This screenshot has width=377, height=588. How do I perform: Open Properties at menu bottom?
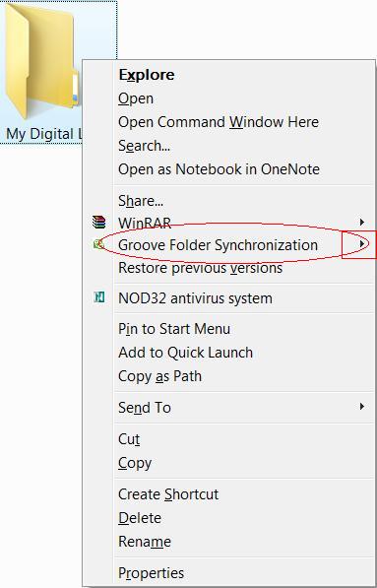click(151, 573)
